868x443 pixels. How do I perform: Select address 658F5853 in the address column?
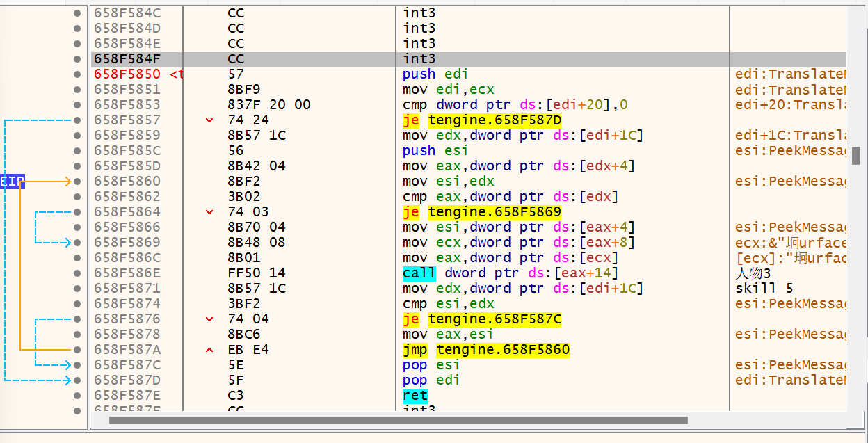127,105
